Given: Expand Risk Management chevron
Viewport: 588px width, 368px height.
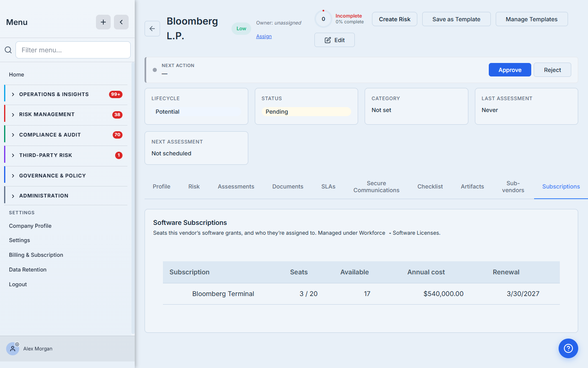Looking at the screenshot, I should click(x=13, y=115).
